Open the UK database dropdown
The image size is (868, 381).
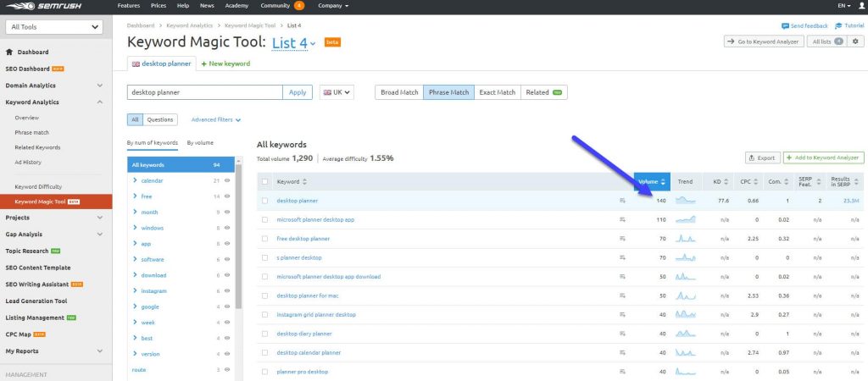click(x=337, y=92)
